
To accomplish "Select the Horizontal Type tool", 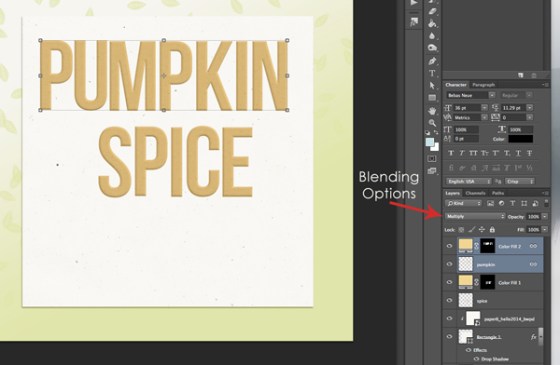I will (432, 73).
